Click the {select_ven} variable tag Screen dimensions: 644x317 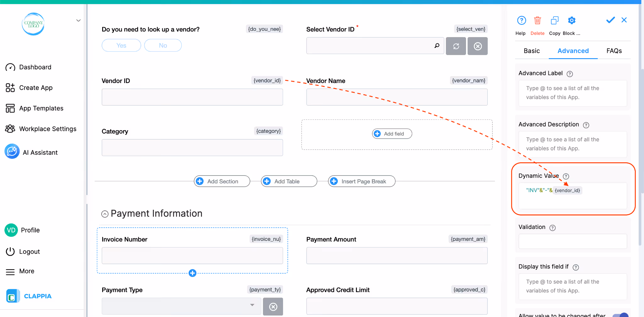(471, 29)
